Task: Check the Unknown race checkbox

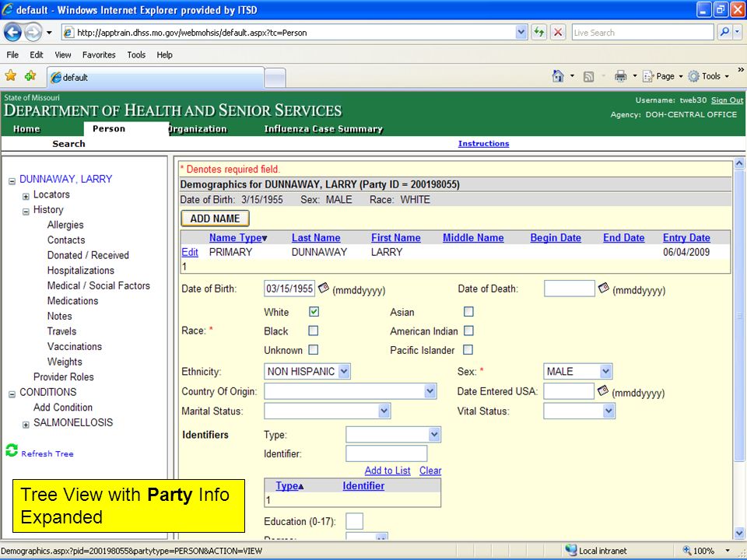Action: 314,350
